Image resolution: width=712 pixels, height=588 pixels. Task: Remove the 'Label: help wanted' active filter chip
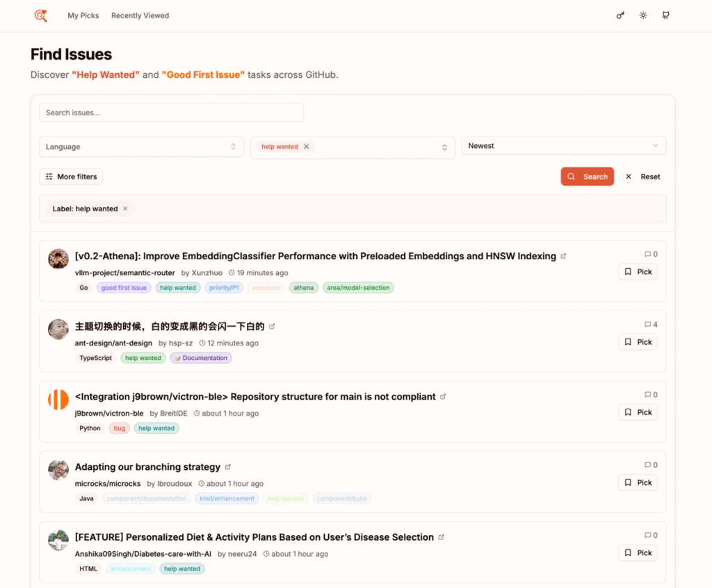(125, 209)
